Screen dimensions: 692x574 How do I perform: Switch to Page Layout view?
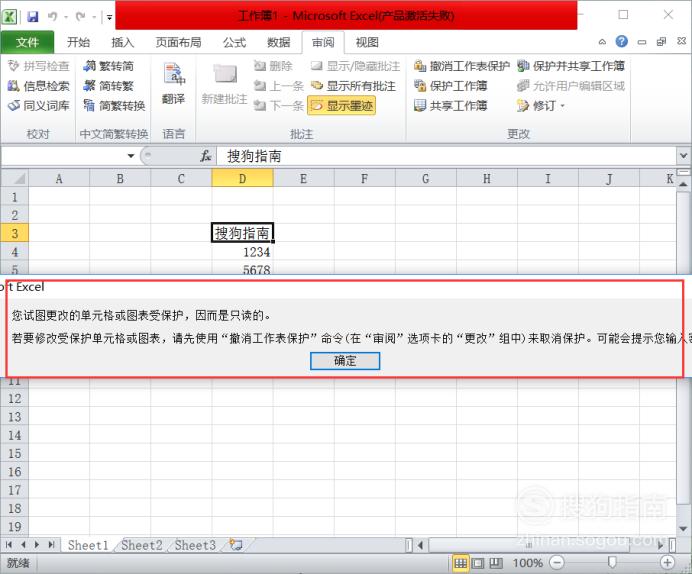coord(478,563)
